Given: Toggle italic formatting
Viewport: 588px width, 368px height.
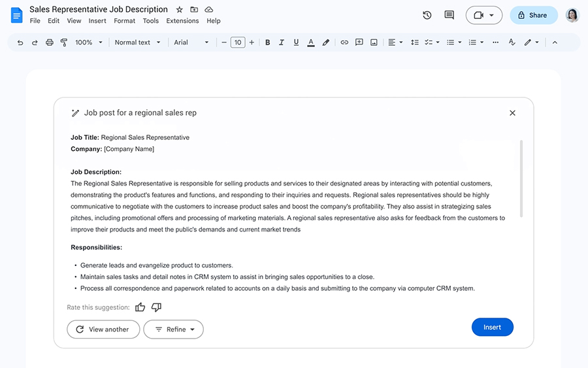Looking at the screenshot, I should (x=282, y=42).
